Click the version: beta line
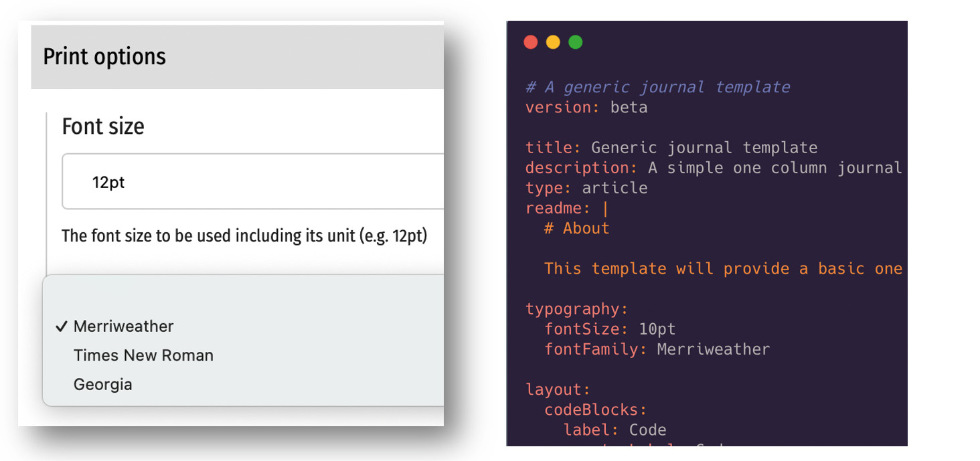 tap(586, 107)
